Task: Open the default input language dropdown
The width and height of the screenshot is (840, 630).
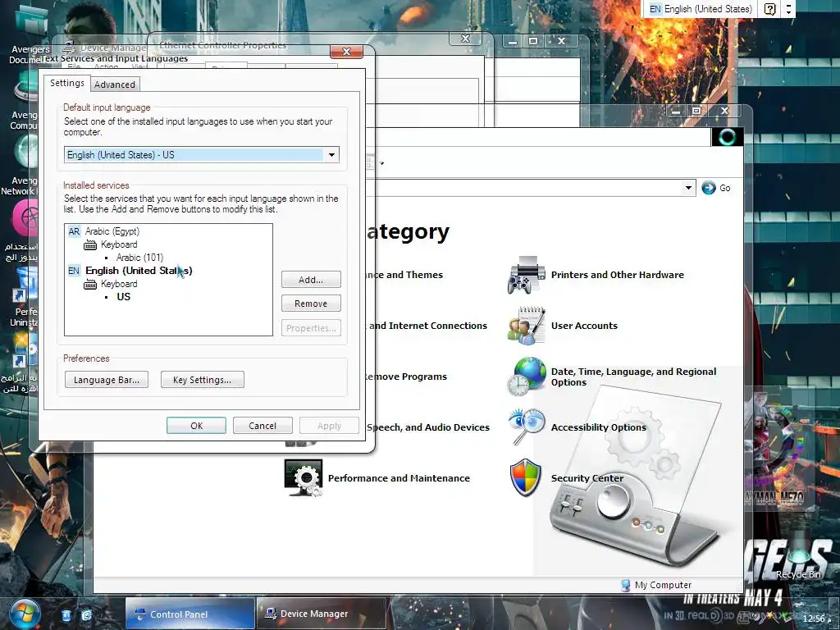Action: pyautogui.click(x=331, y=155)
